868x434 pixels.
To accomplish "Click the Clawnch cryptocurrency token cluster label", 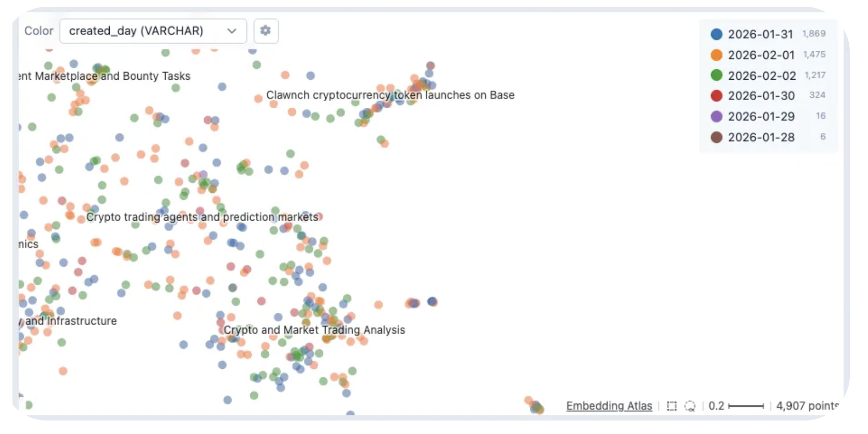I will point(390,95).
